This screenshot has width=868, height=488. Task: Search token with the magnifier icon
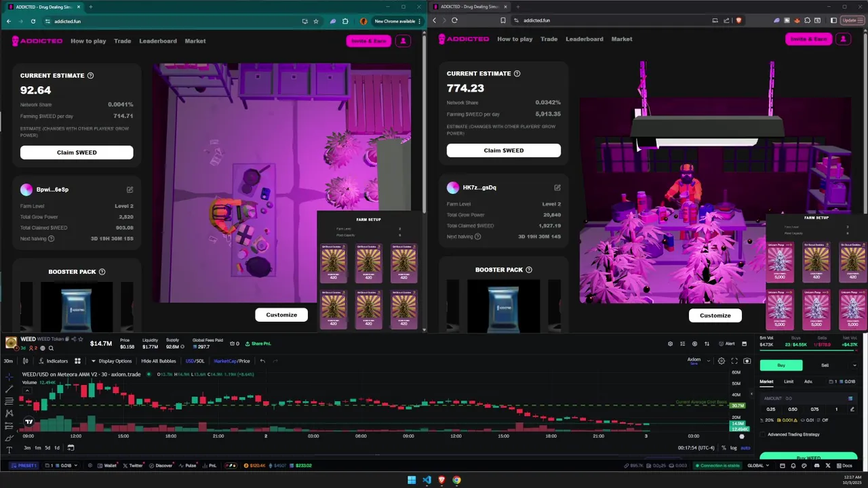(51, 348)
